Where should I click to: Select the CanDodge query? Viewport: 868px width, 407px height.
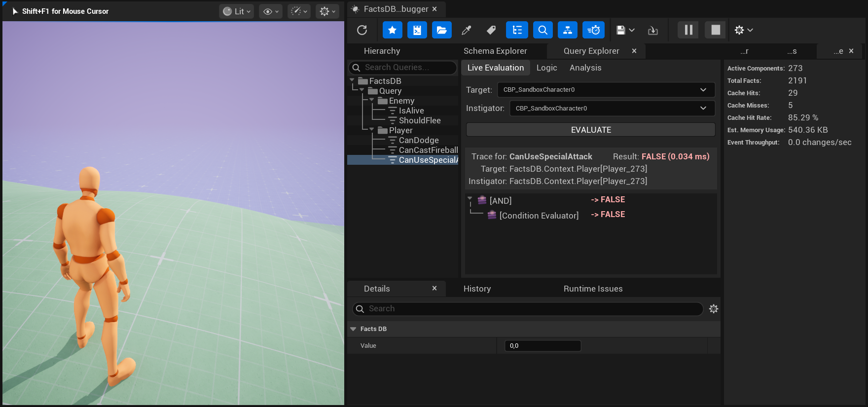click(x=419, y=140)
